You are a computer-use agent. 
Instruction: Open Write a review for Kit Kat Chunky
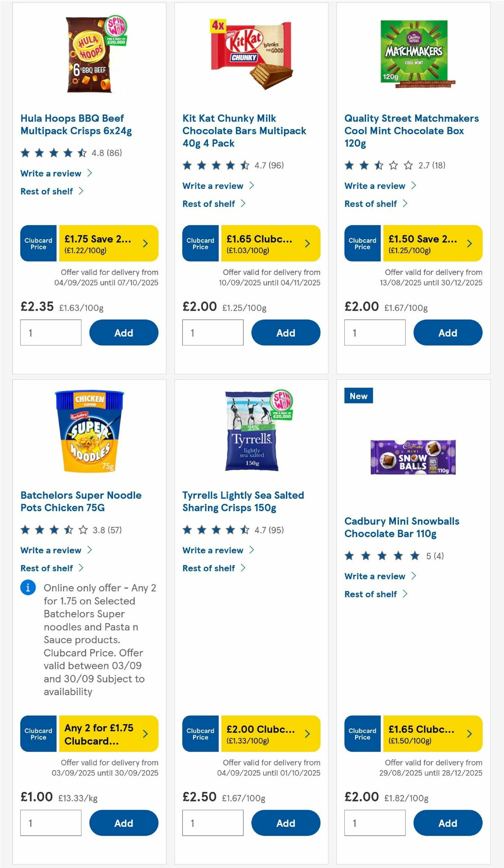(x=213, y=185)
